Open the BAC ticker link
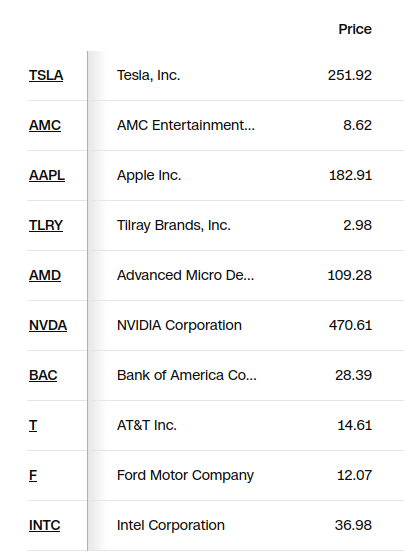 (43, 375)
